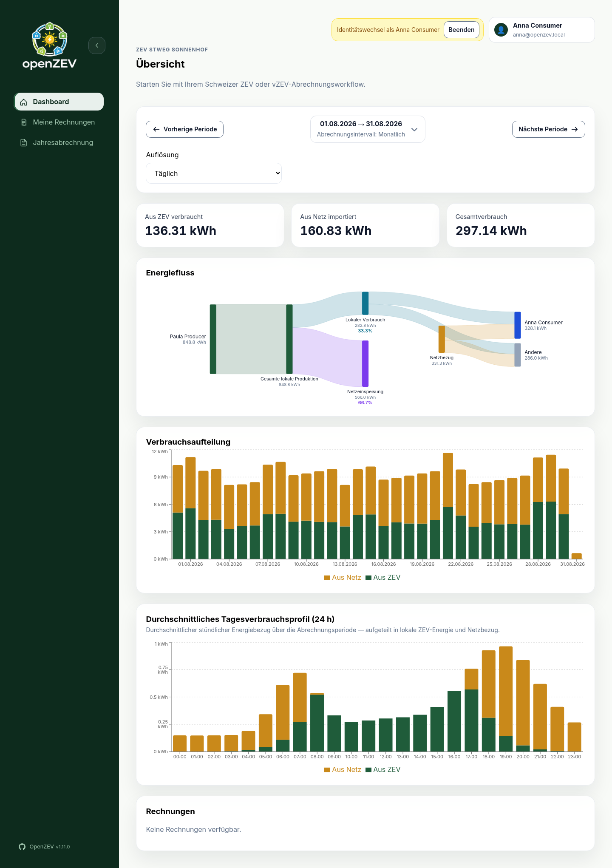Go to Vorherige Periode
The width and height of the screenshot is (612, 868).
click(x=184, y=129)
